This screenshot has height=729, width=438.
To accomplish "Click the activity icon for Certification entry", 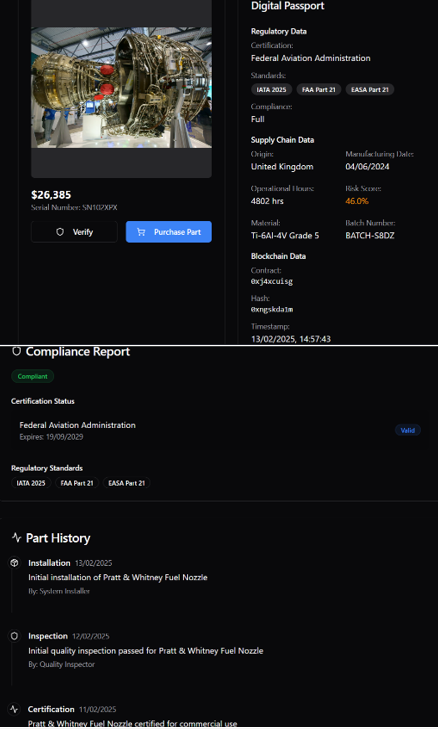I will pyautogui.click(x=14, y=709).
